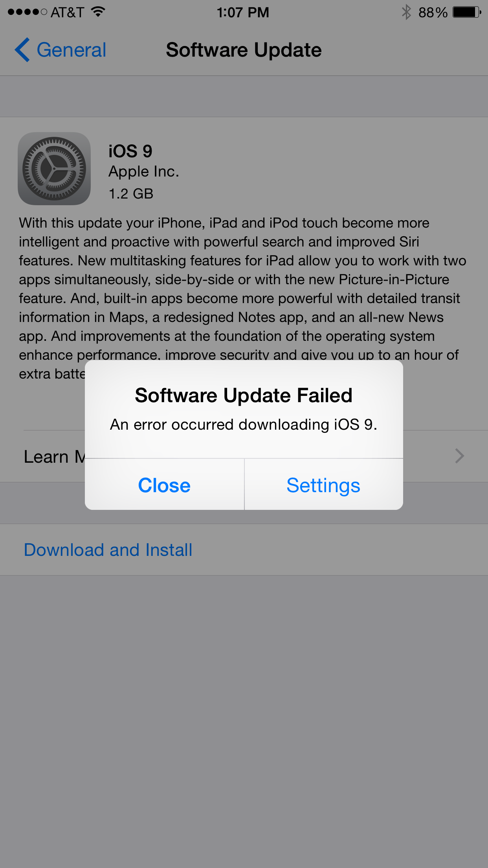Image resolution: width=488 pixels, height=868 pixels.
Task: Tap the Software Update Failed heading
Action: (244, 395)
